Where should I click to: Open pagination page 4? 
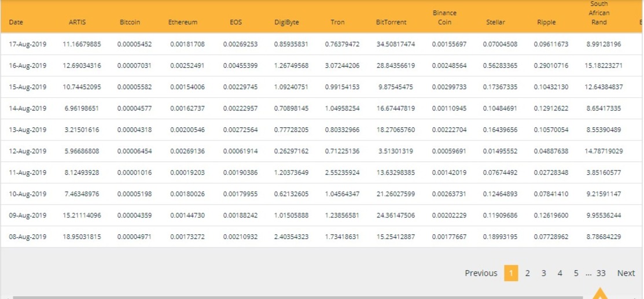point(560,273)
